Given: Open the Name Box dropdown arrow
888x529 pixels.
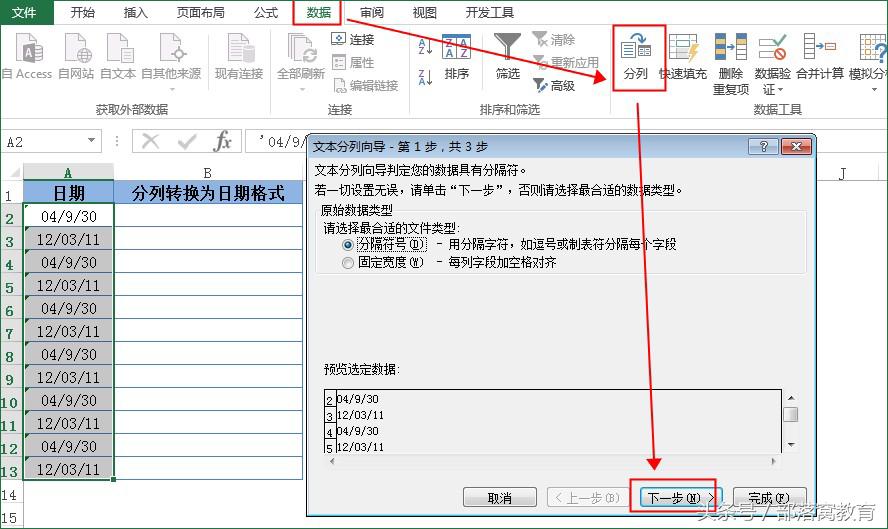Looking at the screenshot, I should pos(91,140).
